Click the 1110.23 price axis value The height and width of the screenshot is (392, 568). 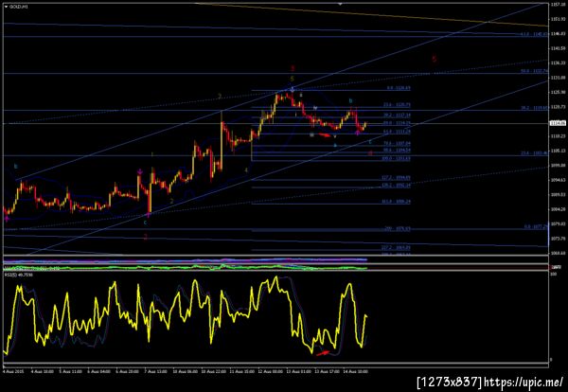558,135
